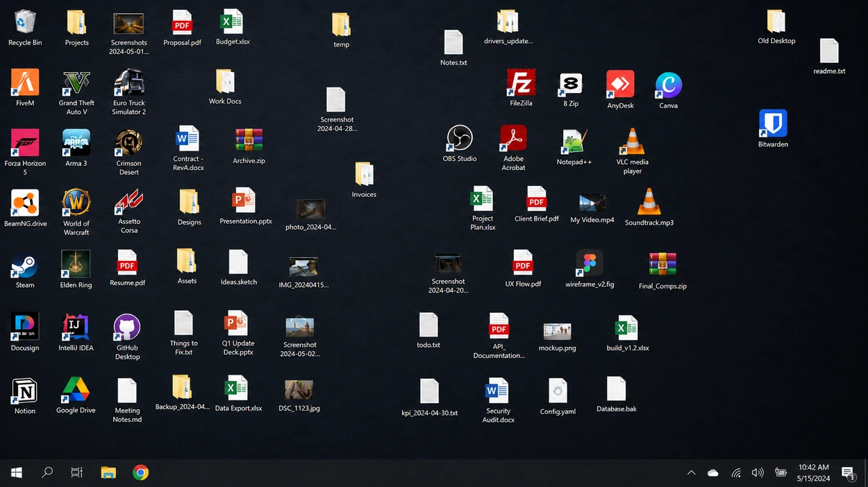Viewport: 868px width, 487px height.
Task: Select the Bitwarden shortcut icon
Action: tap(773, 123)
